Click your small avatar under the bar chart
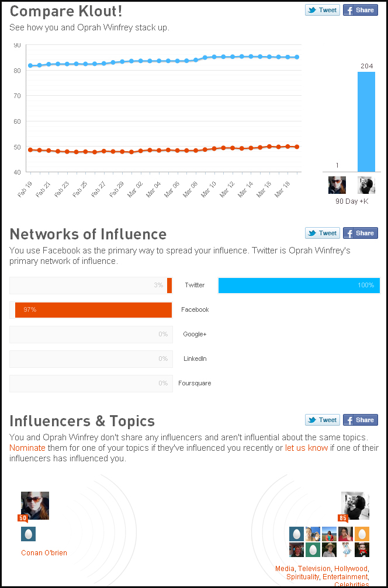Screen dimensions: 388x588 tap(337, 186)
